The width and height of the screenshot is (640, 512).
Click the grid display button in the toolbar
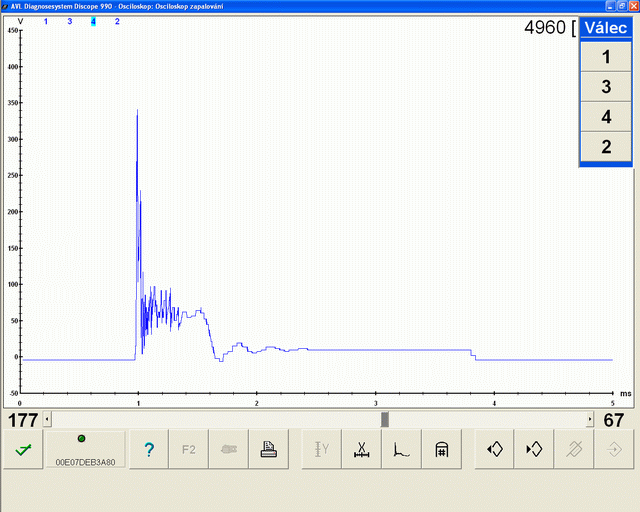[x=441, y=450]
